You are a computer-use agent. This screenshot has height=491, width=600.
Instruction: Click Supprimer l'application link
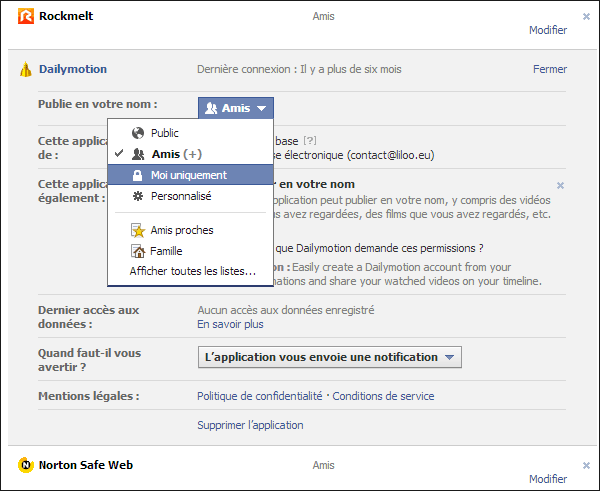click(250, 425)
